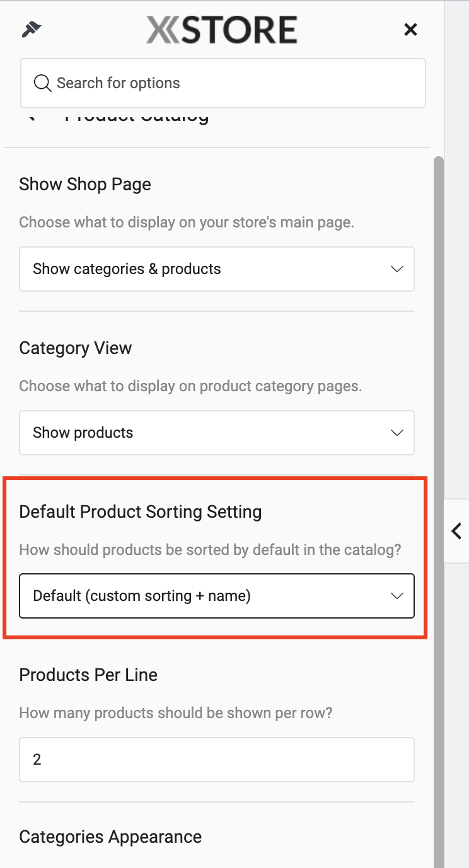The width and height of the screenshot is (469, 868).
Task: Click the Categories Appearance section heading
Action: pos(110,837)
